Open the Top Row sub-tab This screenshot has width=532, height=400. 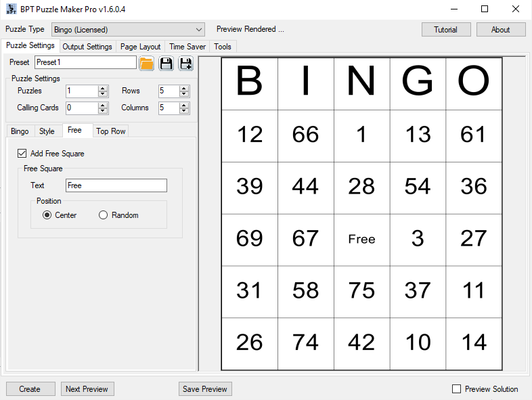coord(110,131)
